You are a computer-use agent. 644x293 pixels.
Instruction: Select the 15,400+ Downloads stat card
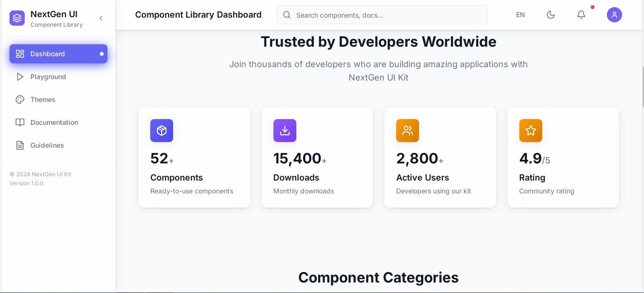(317, 157)
